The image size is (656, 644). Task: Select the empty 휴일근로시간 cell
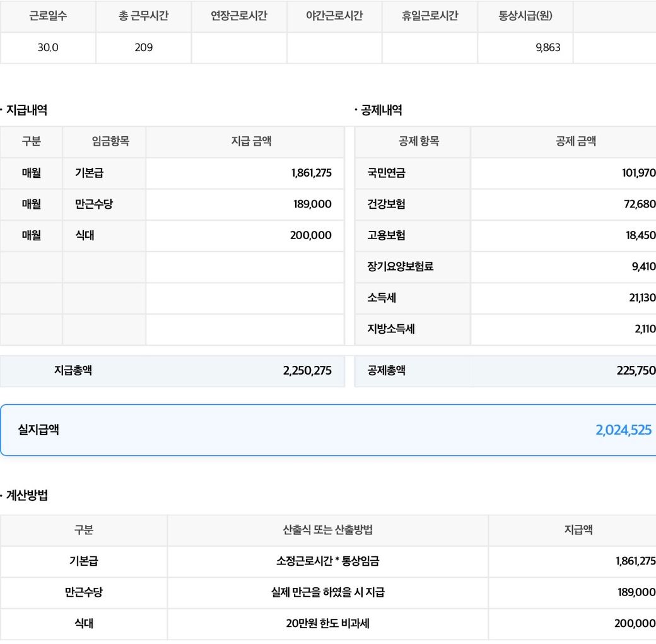click(430, 48)
